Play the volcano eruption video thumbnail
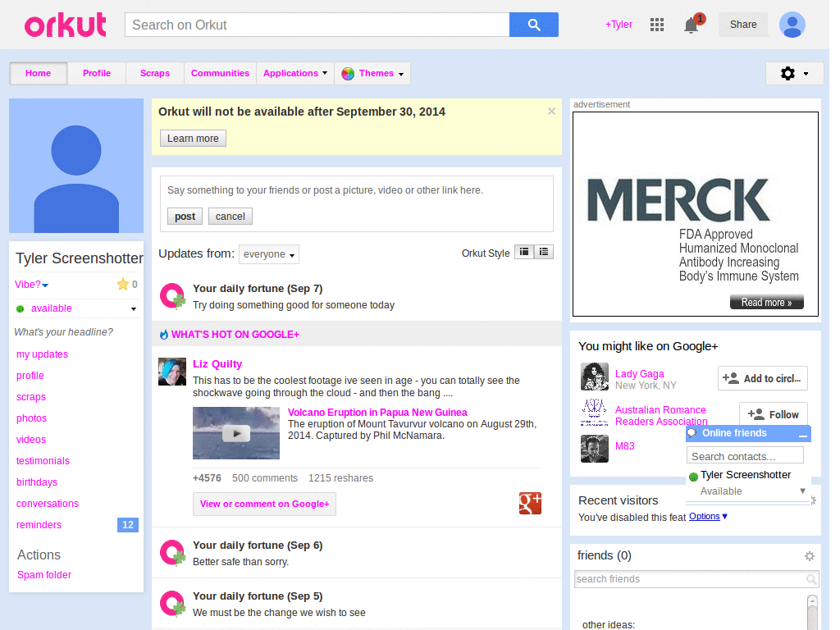This screenshot has height=630, width=840. click(x=236, y=433)
